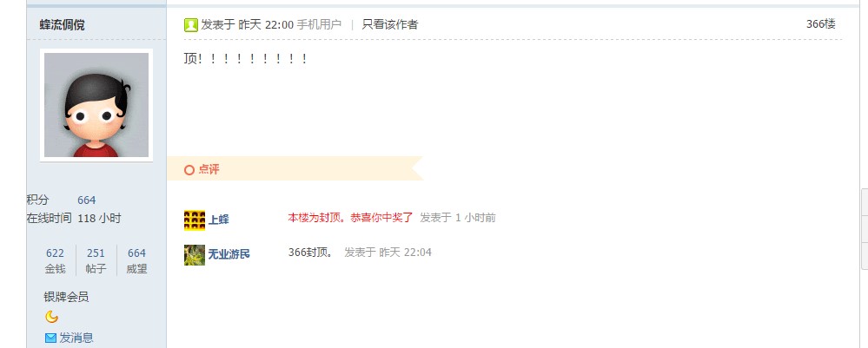Viewport: 868px width, 348px height.
Task: Click the 366楼 floor number link
Action: (820, 24)
